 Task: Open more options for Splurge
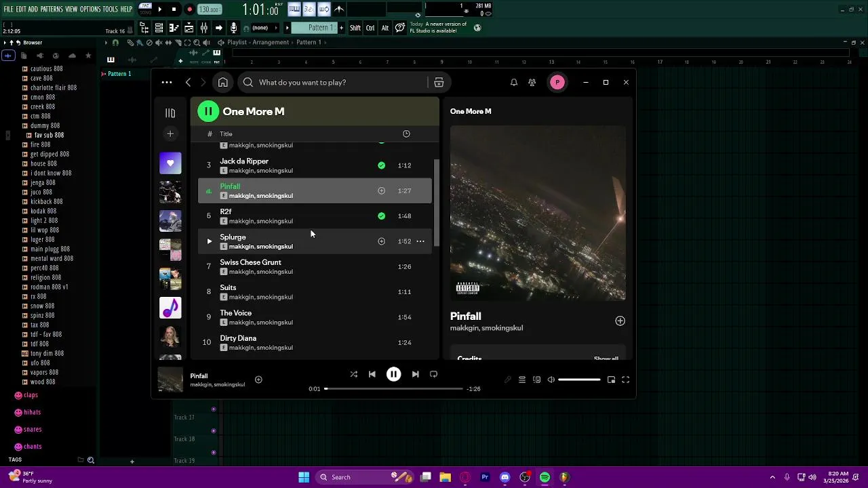pos(420,241)
